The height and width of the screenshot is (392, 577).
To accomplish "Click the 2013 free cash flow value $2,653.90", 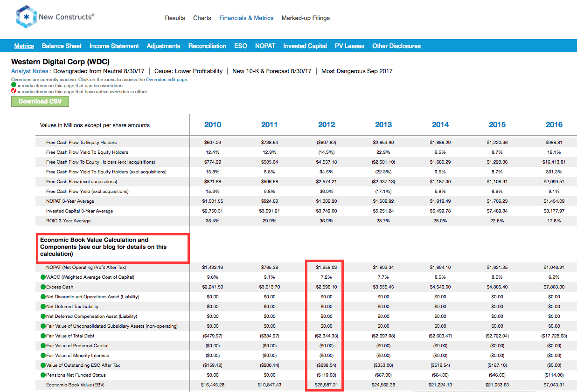I will 383,143.
